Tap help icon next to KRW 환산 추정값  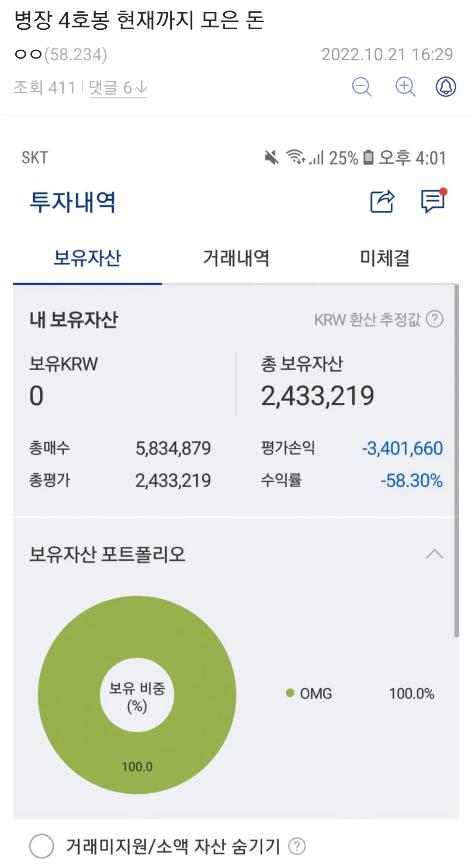[434, 319]
